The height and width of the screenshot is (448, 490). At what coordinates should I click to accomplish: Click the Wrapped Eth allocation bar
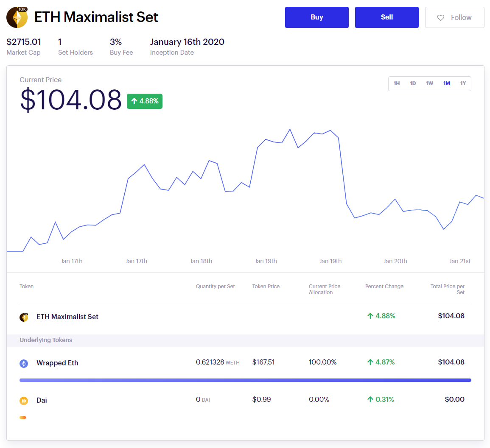click(245, 380)
